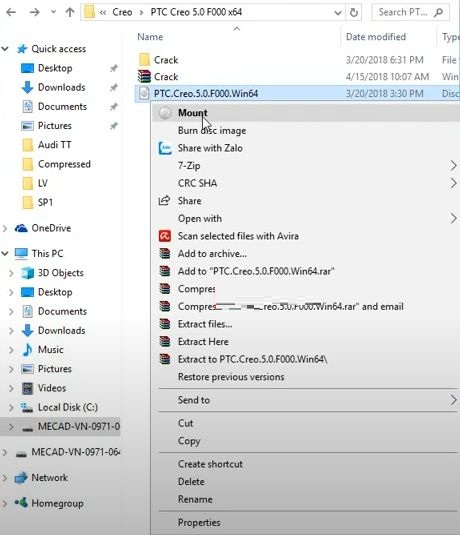Viewport: 460px width, 535px height.
Task: Open the CRC SHA submenu arrow
Action: click(x=453, y=183)
